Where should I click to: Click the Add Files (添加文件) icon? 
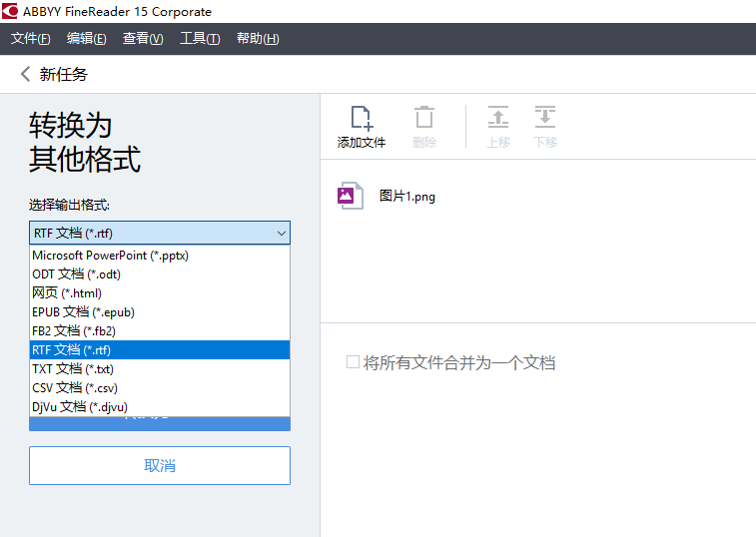[362, 118]
